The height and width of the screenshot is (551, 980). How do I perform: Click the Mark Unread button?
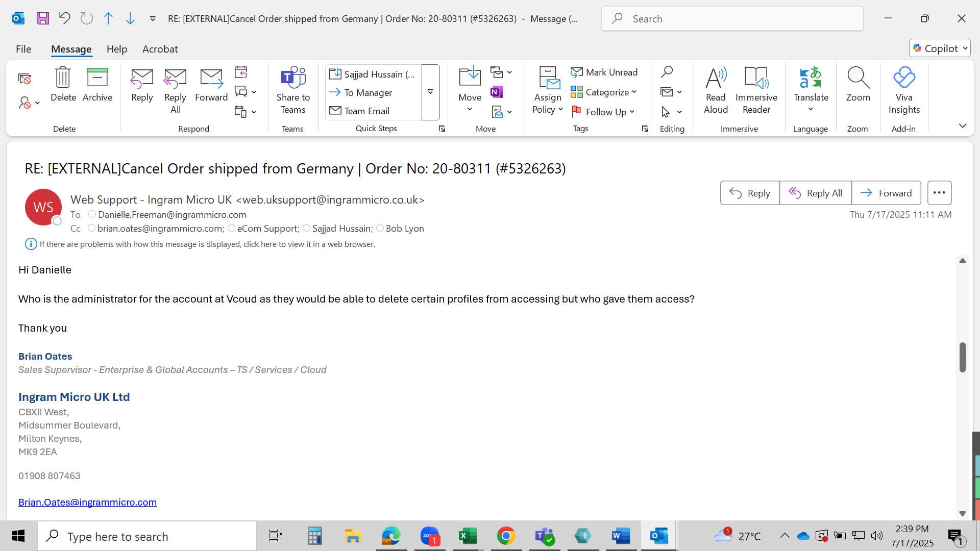[604, 72]
